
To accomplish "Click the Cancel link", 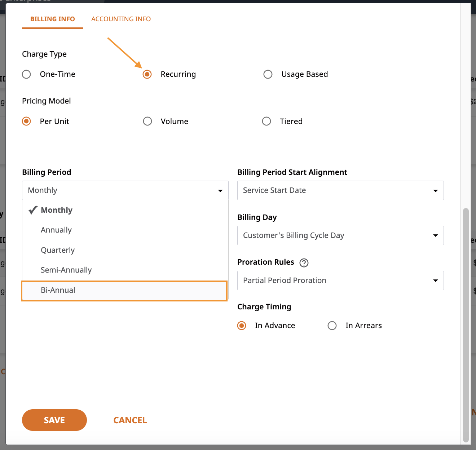I will pos(130,420).
